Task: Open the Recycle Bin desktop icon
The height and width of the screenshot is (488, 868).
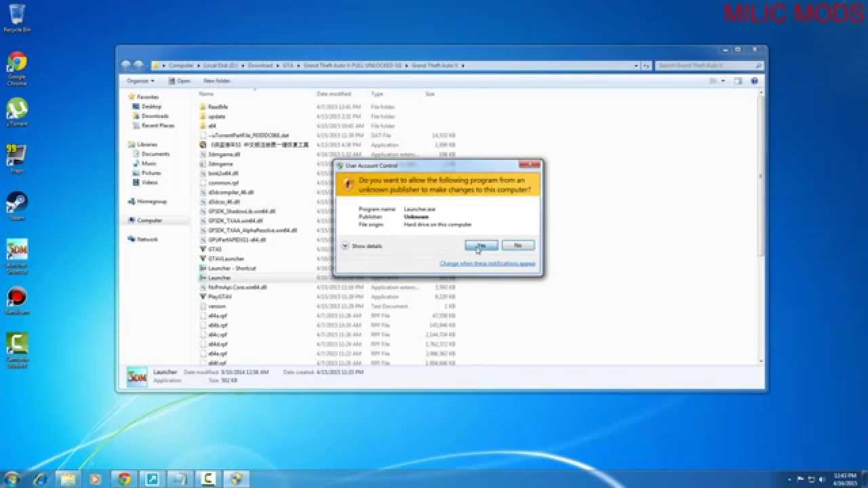Action: pyautogui.click(x=16, y=18)
